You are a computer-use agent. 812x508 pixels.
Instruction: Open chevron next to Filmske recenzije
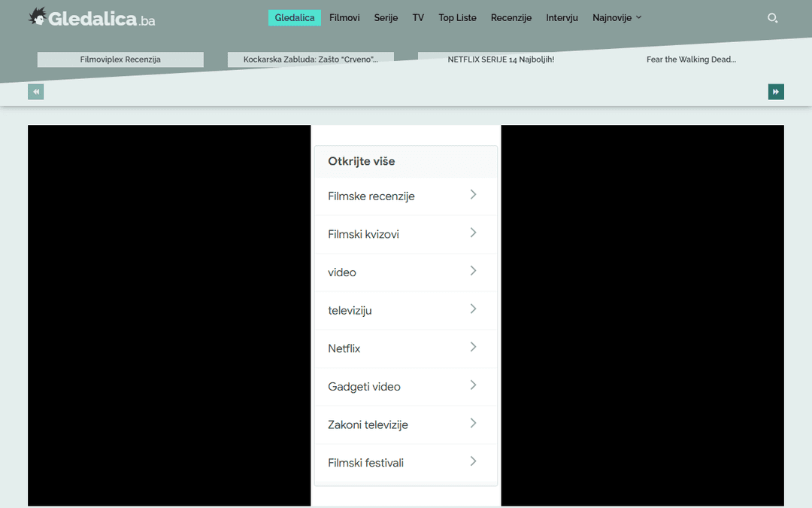[x=473, y=194]
